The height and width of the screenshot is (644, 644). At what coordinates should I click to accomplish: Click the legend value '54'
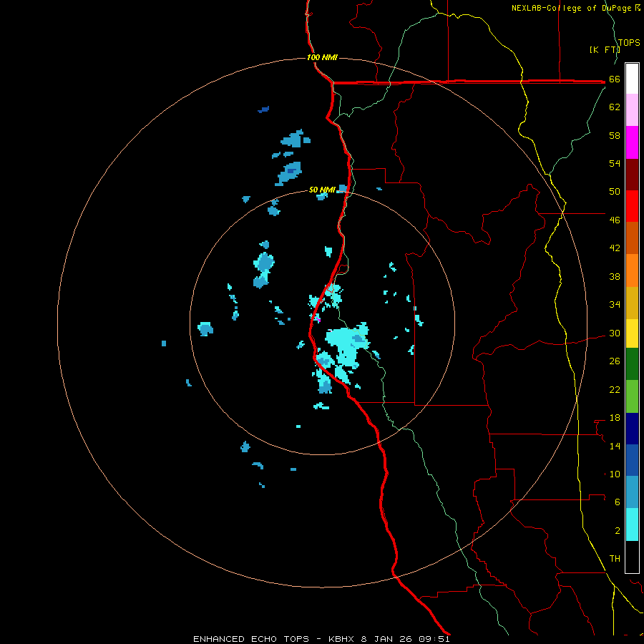pos(615,163)
